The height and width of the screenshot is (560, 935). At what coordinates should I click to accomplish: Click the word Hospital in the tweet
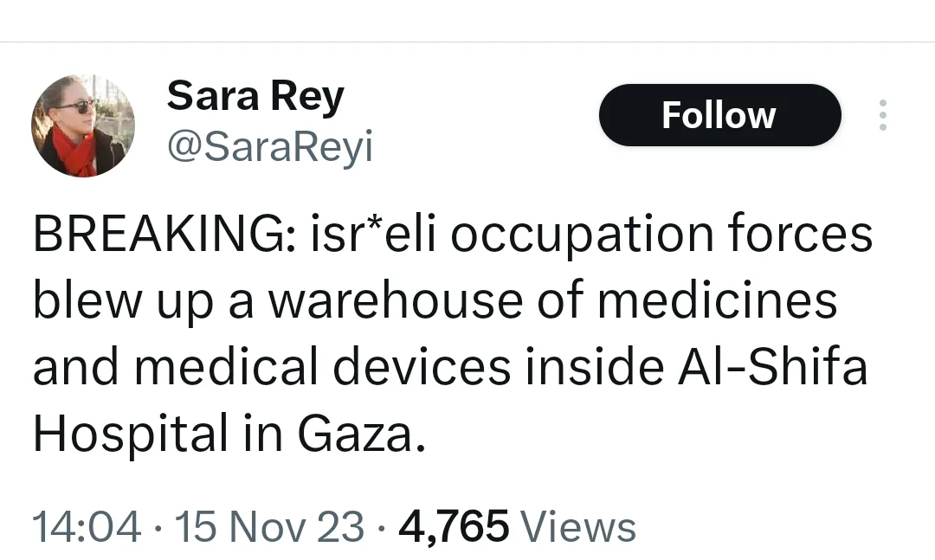132,434
